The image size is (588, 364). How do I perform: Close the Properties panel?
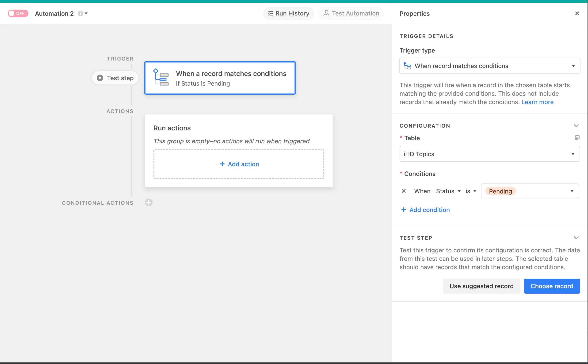click(577, 13)
